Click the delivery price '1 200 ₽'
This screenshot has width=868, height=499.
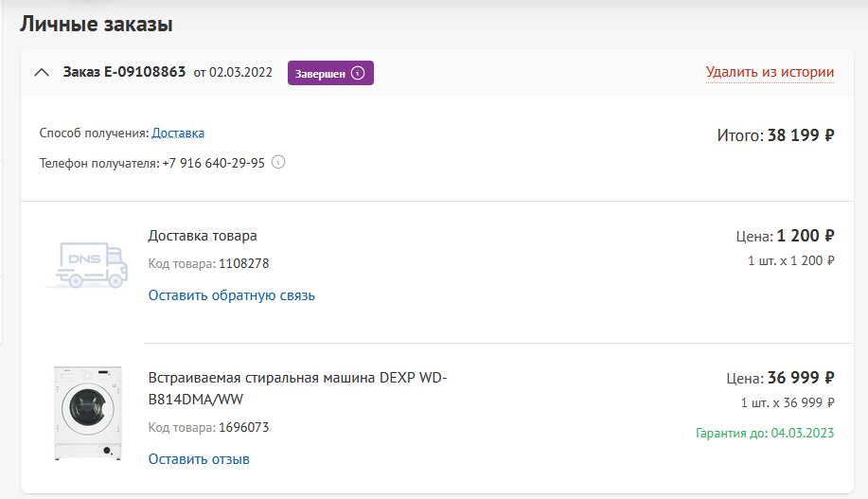point(806,236)
